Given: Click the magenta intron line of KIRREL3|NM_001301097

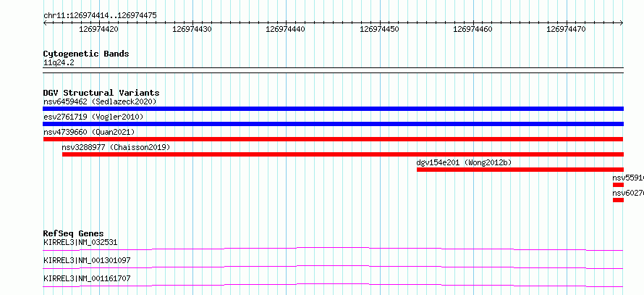Looking at the screenshot, I should [x=333, y=267].
